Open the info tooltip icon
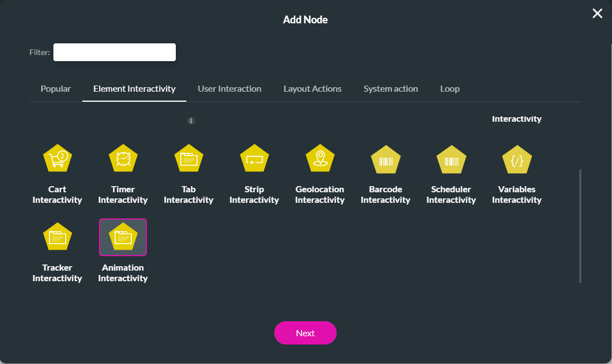 click(x=191, y=120)
